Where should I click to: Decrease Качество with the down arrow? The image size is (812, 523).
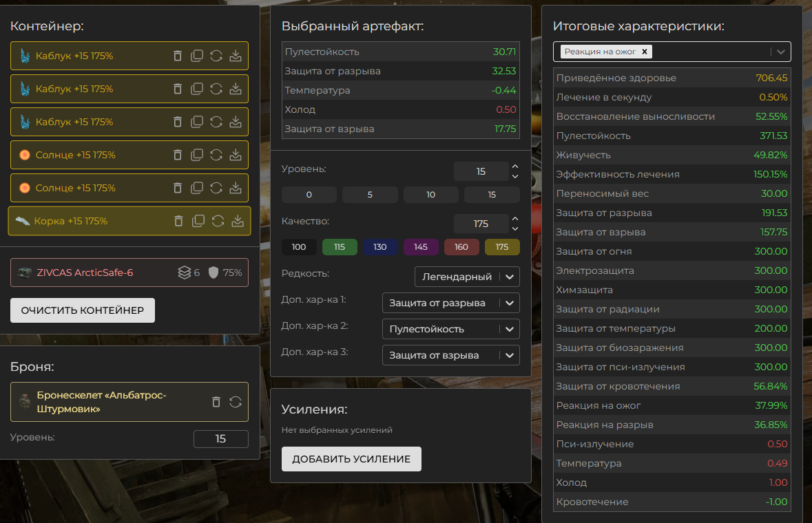tap(515, 228)
